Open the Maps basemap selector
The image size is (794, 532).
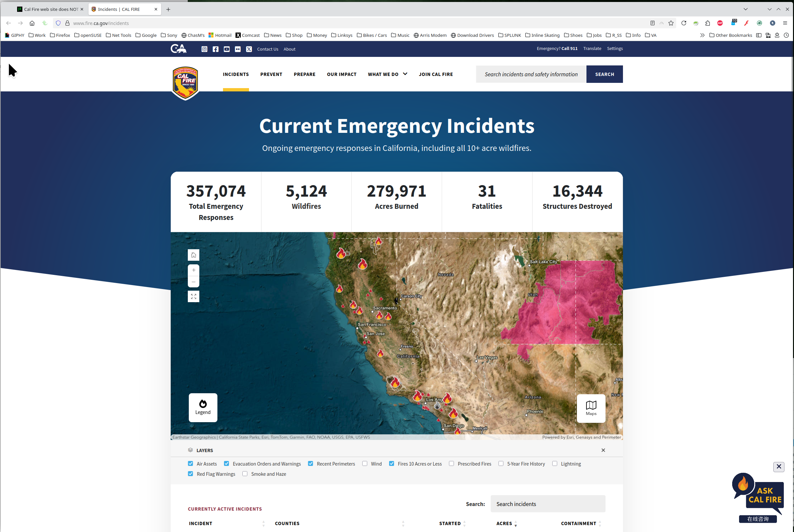[x=591, y=408]
